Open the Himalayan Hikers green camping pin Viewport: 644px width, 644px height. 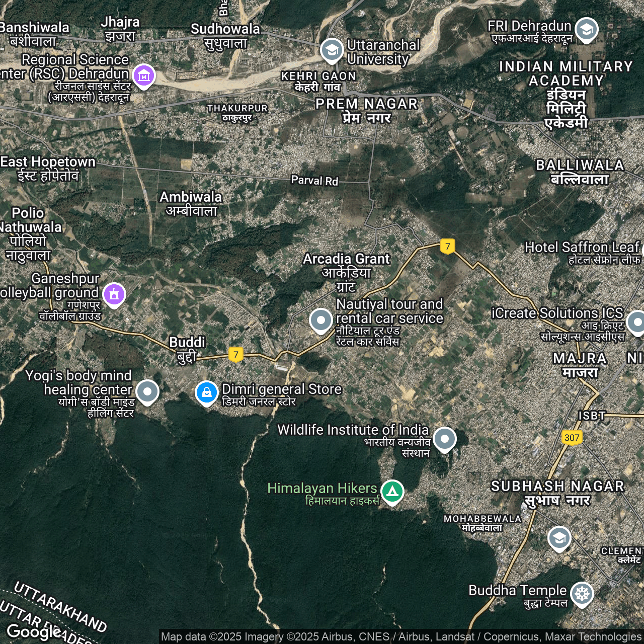click(392, 491)
